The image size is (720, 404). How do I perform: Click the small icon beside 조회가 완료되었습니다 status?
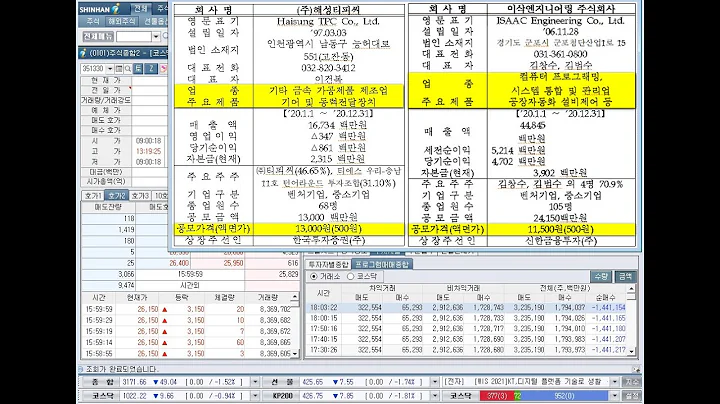tap(81, 369)
